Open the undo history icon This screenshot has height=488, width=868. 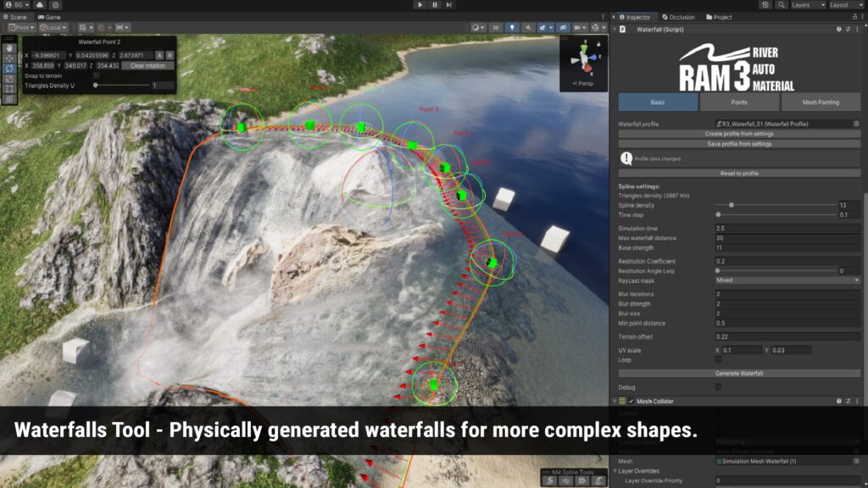(x=765, y=5)
